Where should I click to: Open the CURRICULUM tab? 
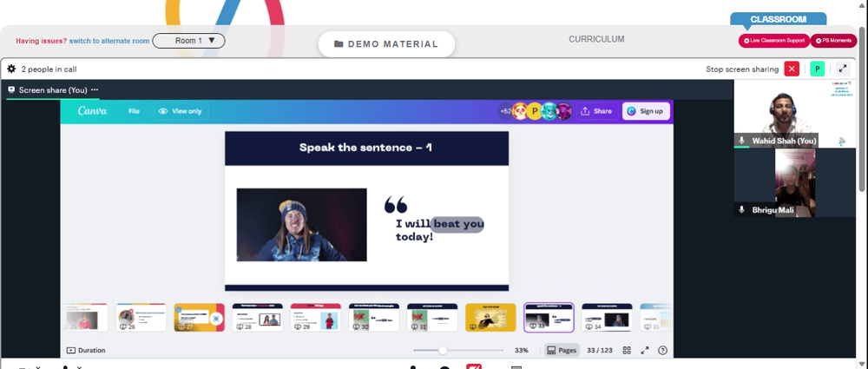click(x=596, y=39)
